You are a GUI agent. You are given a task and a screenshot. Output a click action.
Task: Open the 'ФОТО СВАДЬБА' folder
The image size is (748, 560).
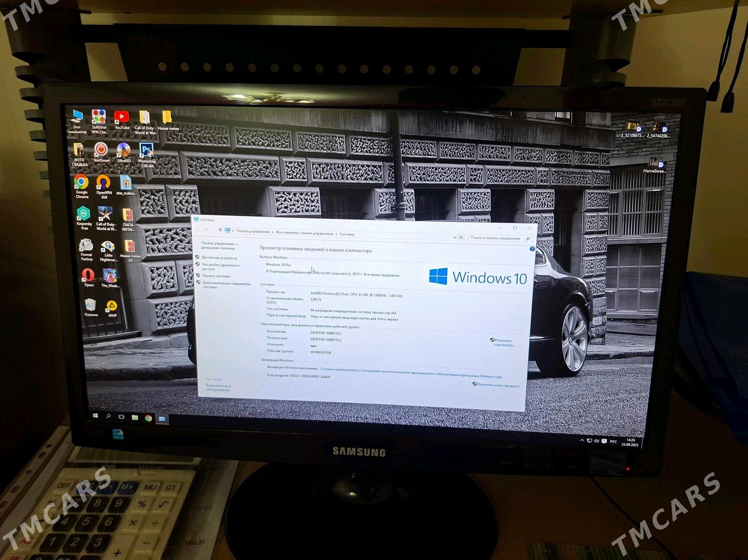(x=79, y=155)
